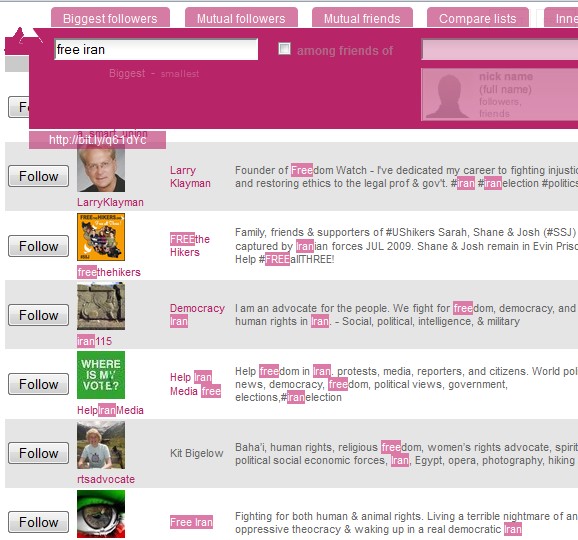The image size is (578, 540).
Task: Click the highlighted name 'Free Iran'
Action: (191, 522)
